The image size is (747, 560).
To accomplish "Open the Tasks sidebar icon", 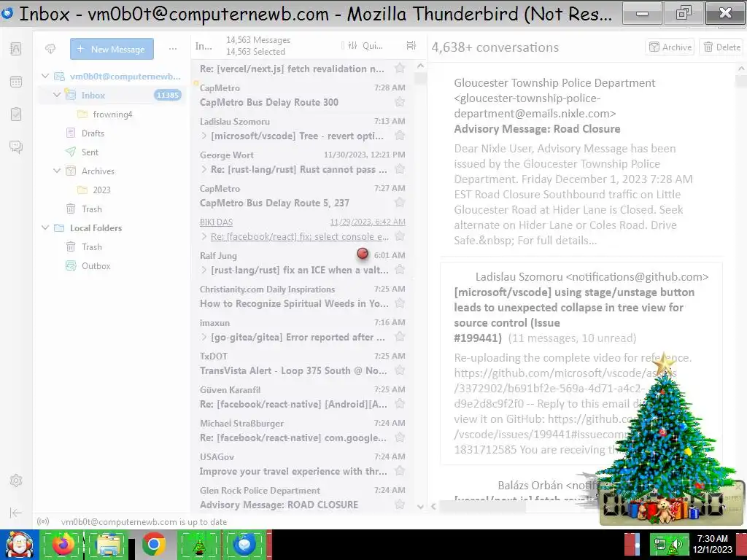I will pyautogui.click(x=16, y=114).
